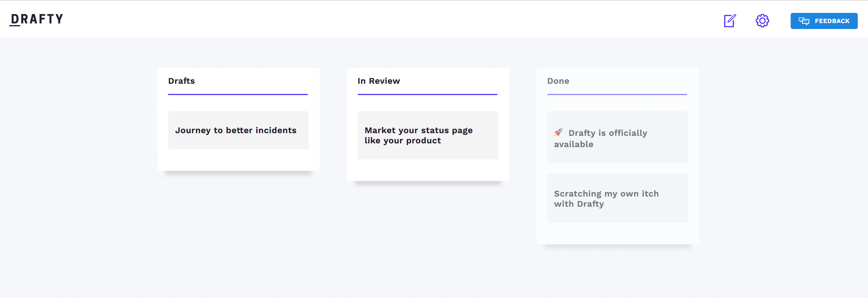Screen dimensions: 868x298
Task: Open Scratching my own itch card
Action: [x=617, y=199]
